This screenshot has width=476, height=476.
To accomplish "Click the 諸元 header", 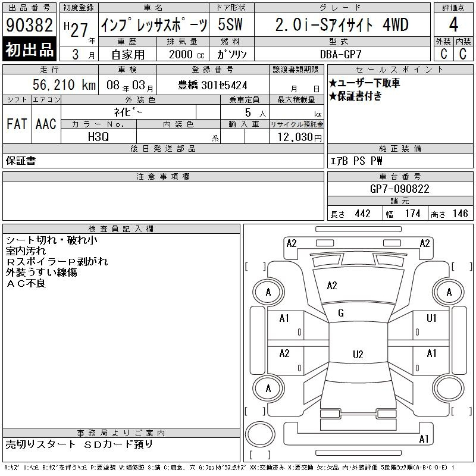I will 400,201.
